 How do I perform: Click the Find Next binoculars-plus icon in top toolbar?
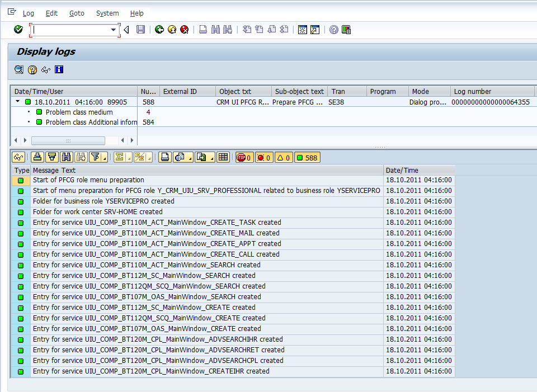coord(228,30)
